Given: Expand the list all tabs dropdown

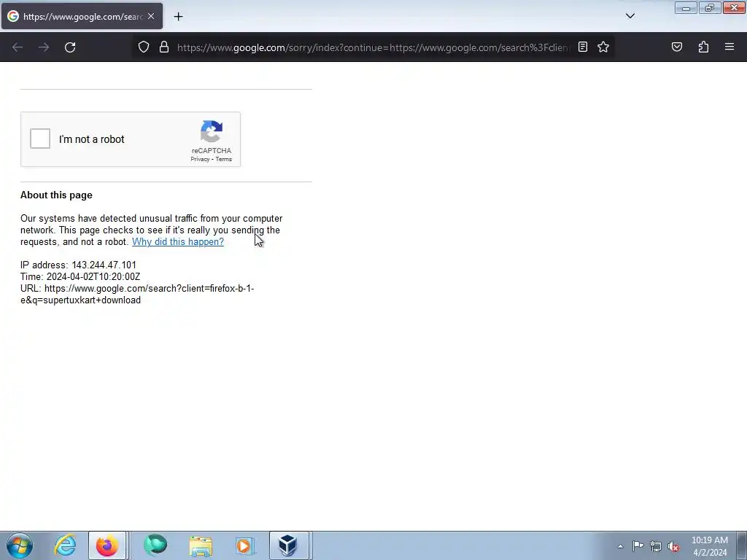Looking at the screenshot, I should (630, 16).
